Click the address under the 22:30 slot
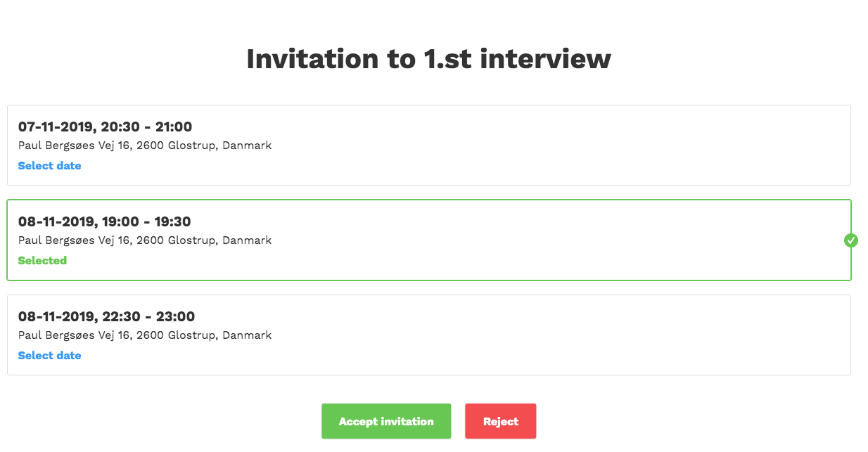868x452 pixels. point(144,335)
